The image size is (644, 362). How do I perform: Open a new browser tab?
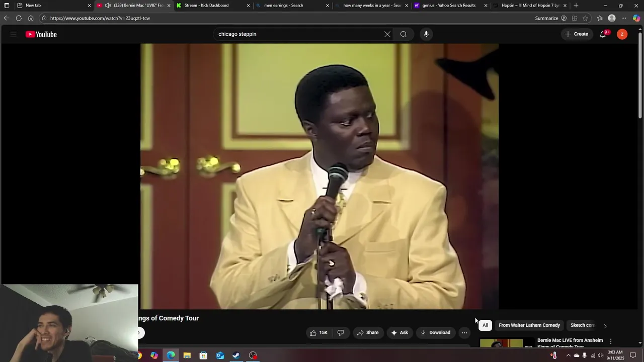576,6
